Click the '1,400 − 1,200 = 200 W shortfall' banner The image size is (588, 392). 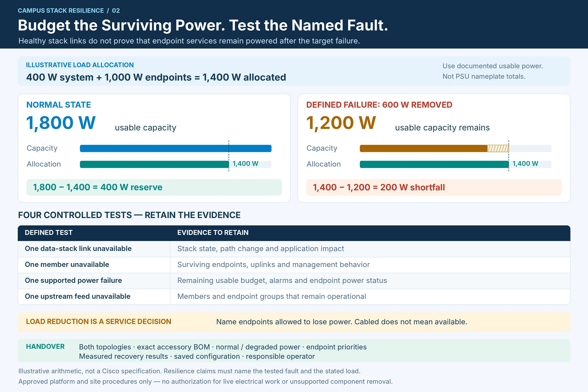pos(434,187)
